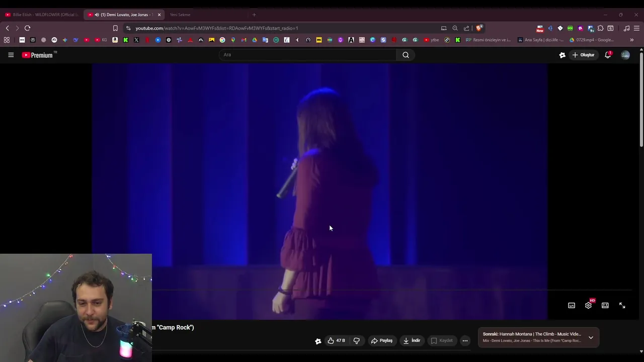The image size is (644, 362).
Task: Expand the Sonraki up-next playlist panel
Action: tap(591, 337)
